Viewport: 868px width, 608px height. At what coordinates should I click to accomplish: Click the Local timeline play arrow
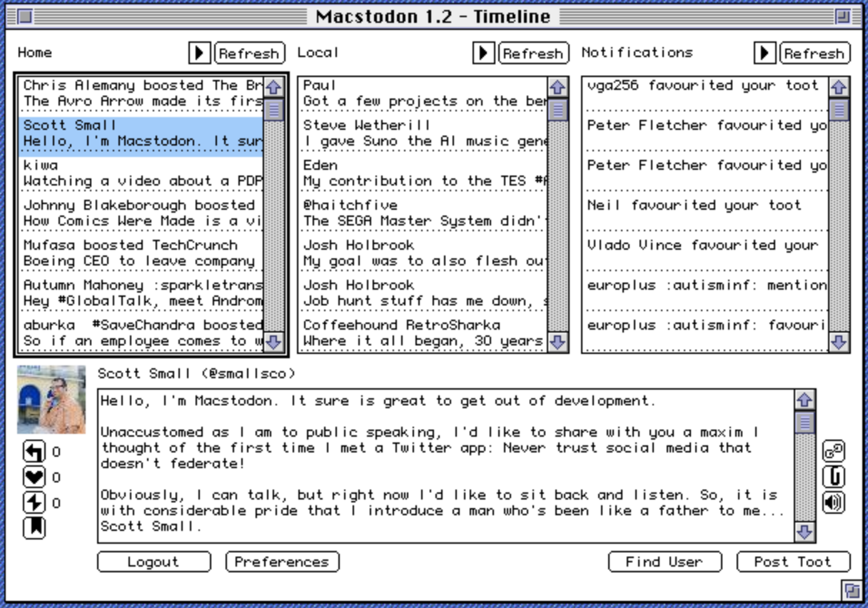pyautogui.click(x=483, y=53)
